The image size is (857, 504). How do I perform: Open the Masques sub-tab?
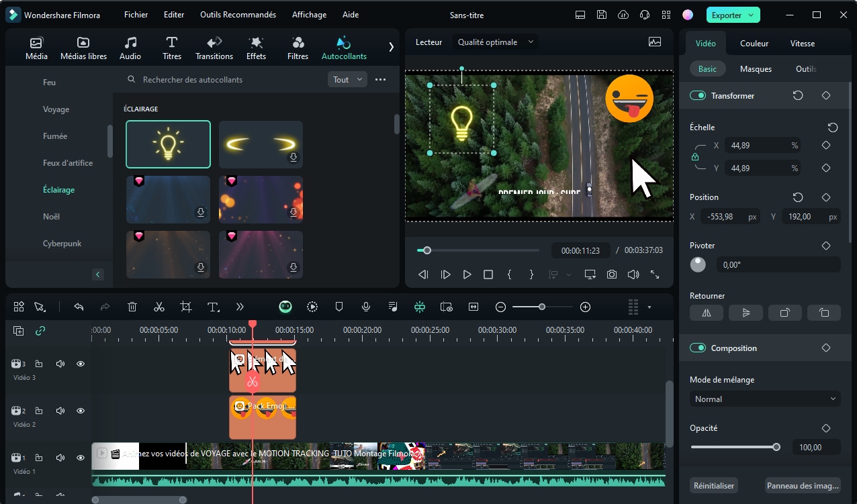(756, 68)
